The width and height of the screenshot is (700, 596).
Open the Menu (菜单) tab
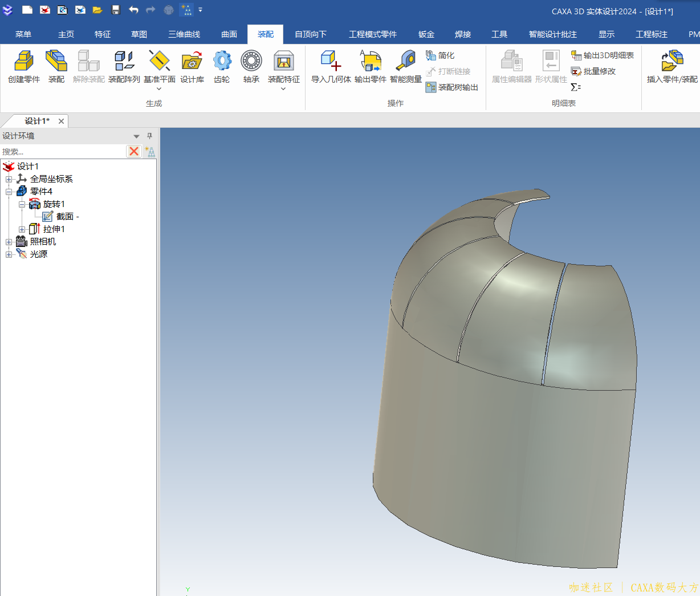coord(23,34)
